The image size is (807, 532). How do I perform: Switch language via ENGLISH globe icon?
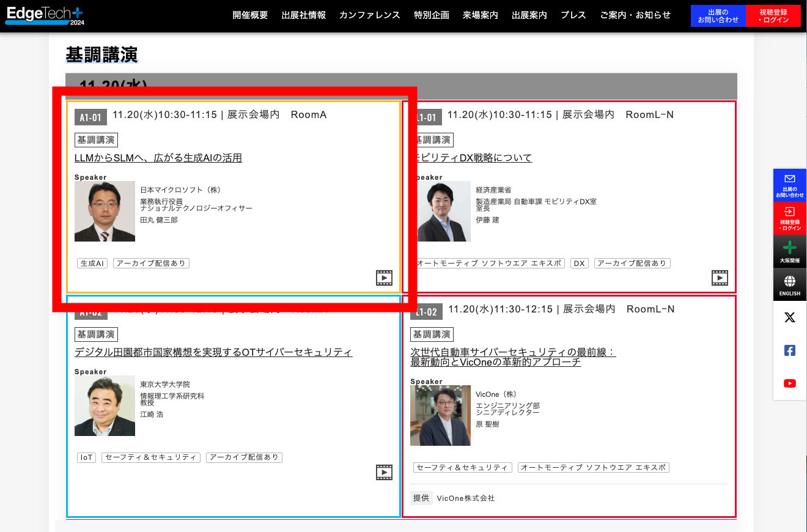coord(790,285)
